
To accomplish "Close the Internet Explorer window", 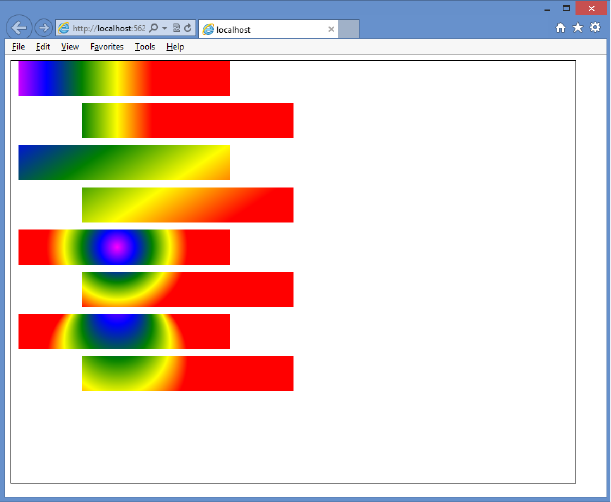I will (x=591, y=8).
